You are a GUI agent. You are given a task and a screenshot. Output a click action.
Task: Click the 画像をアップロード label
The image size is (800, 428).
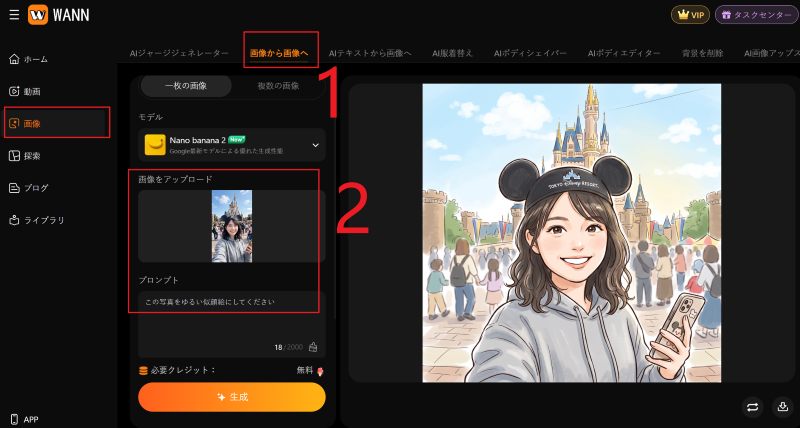point(176,180)
